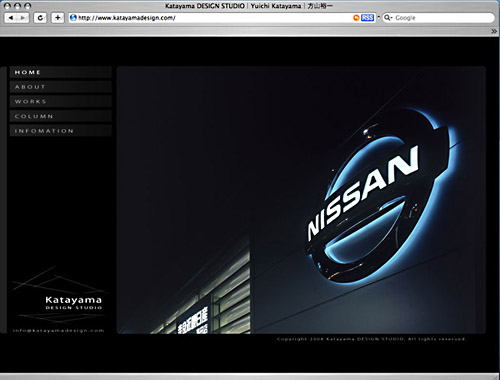Click the copyright Katayama DESIGN STUDIO text
The width and height of the screenshot is (500, 380).
371,339
